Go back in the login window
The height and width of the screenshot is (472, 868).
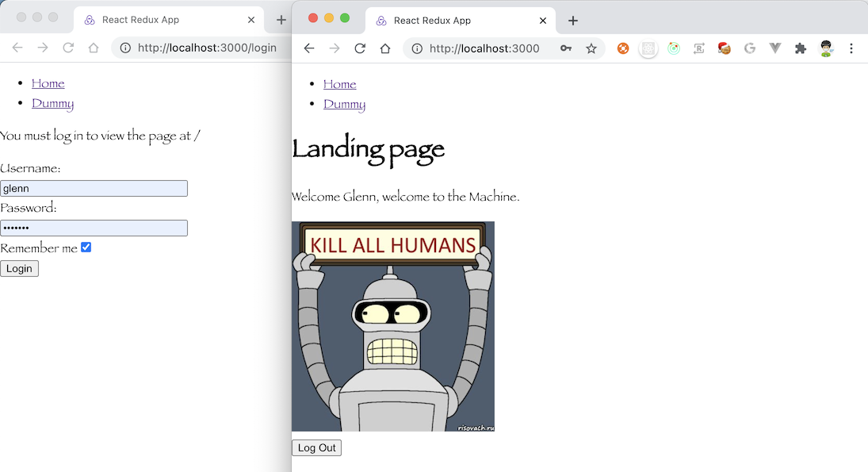17,48
